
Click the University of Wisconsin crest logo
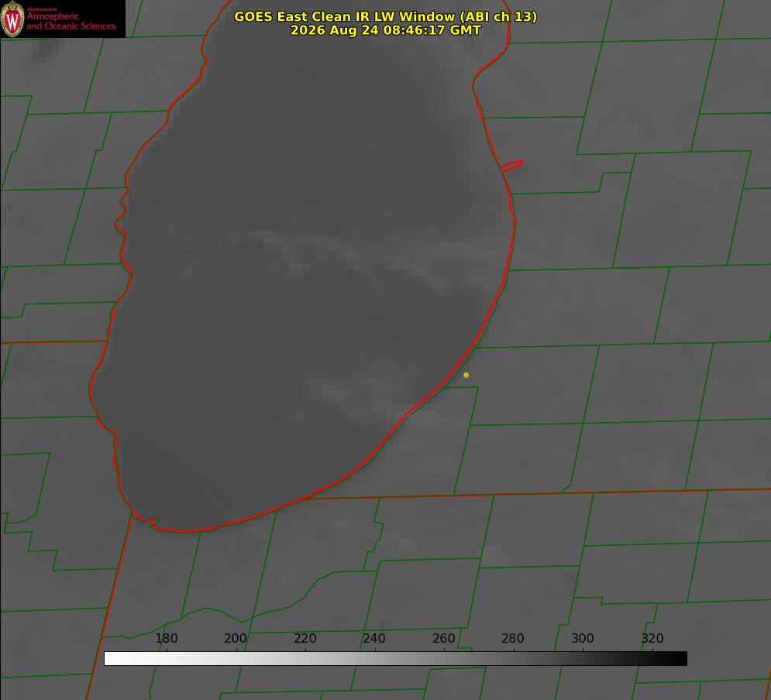12,19
